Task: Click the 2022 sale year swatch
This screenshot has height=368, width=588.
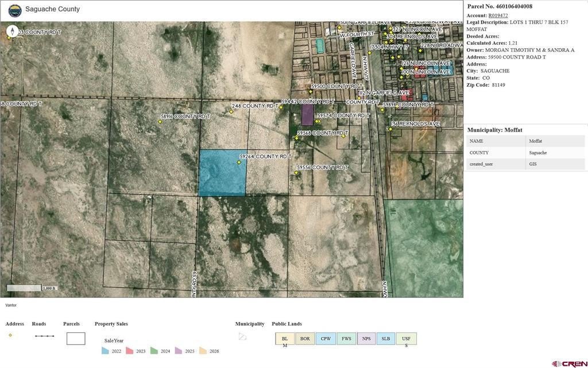Action: (105, 351)
